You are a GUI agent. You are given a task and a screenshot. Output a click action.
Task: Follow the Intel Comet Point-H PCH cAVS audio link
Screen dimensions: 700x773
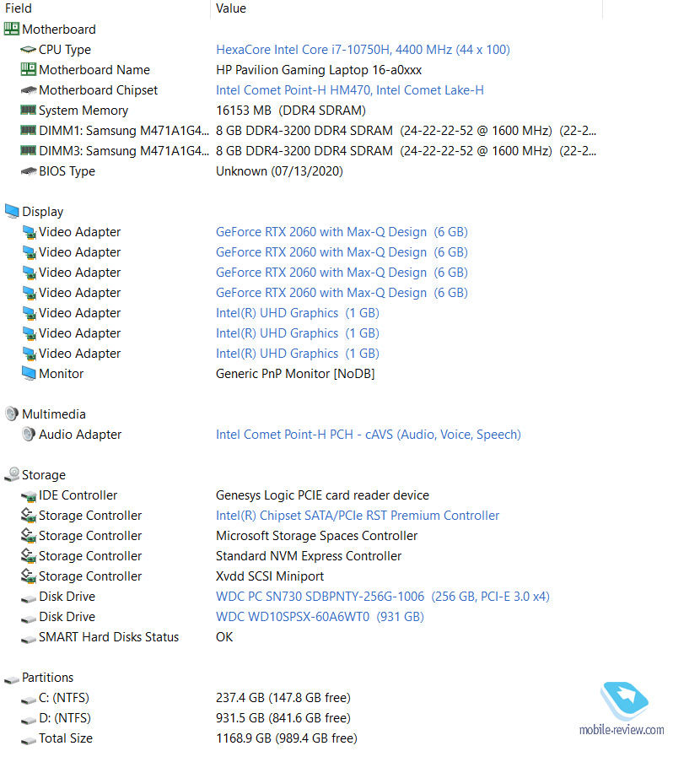(x=369, y=435)
